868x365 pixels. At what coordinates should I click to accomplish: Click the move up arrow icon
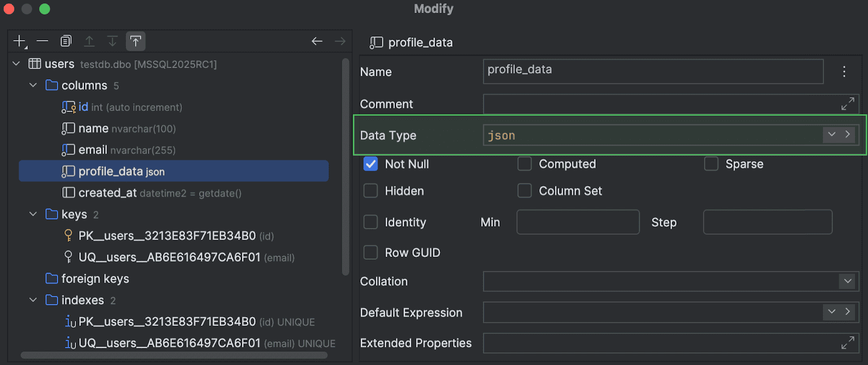(x=90, y=41)
